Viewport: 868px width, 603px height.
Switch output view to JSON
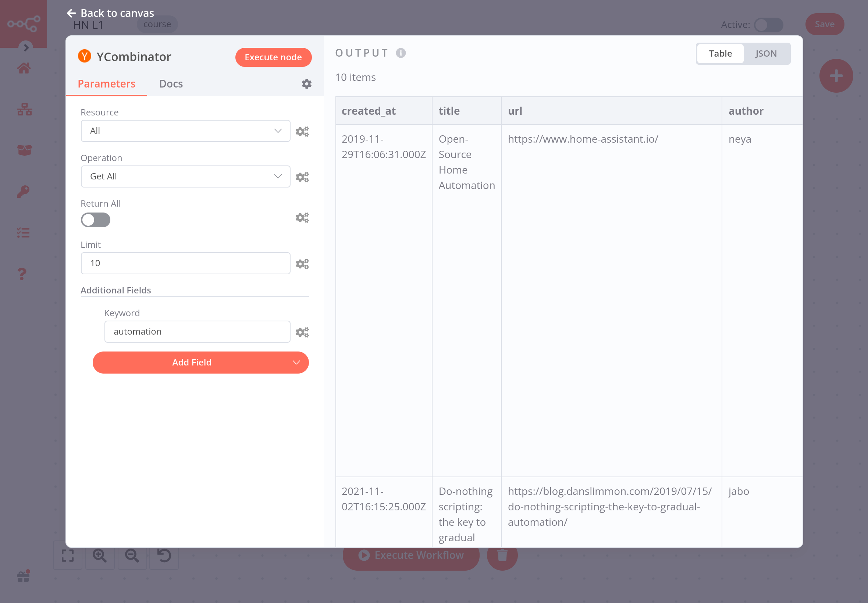pyautogui.click(x=766, y=53)
